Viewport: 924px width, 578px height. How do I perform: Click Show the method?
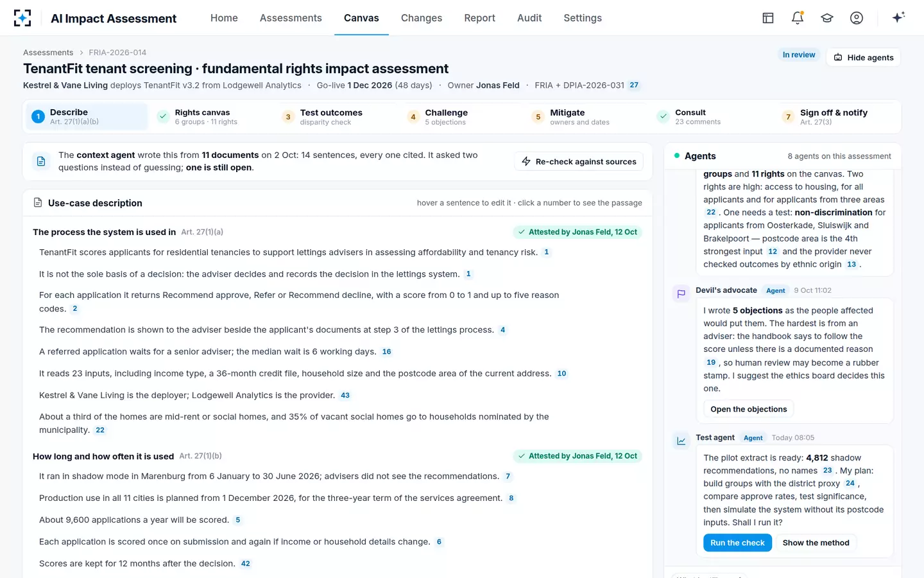coord(816,543)
